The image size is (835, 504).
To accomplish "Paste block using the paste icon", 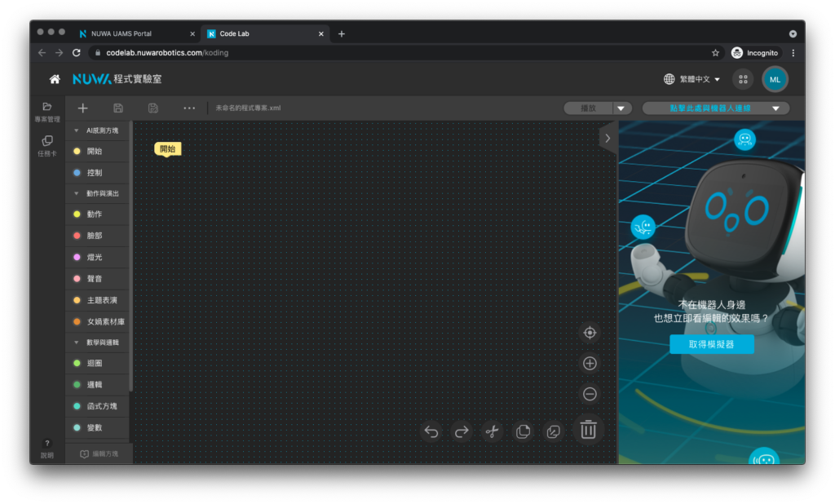I will [x=554, y=431].
